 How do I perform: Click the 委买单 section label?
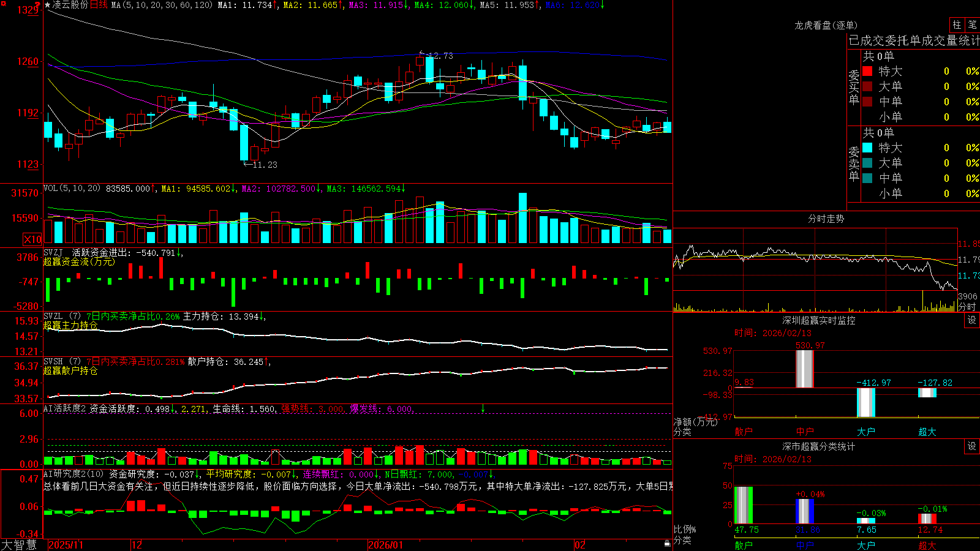tap(854, 87)
